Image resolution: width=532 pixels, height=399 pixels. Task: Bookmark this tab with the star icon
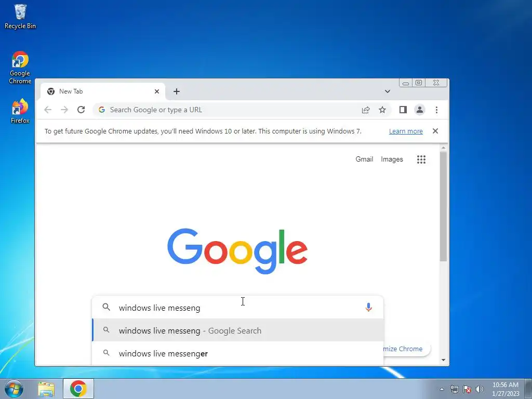point(382,110)
